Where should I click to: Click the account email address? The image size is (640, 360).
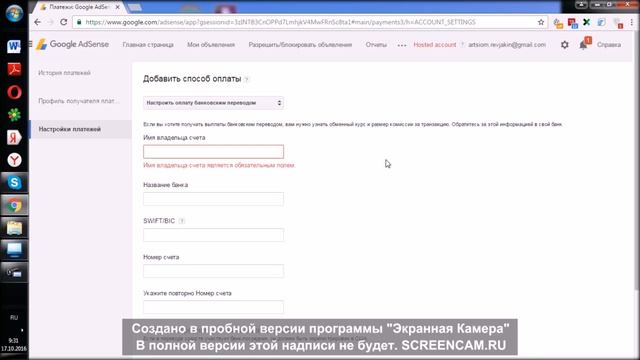tap(507, 44)
